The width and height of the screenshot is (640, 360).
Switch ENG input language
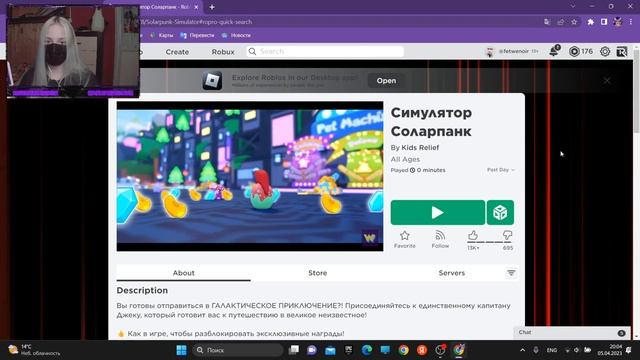(551, 350)
